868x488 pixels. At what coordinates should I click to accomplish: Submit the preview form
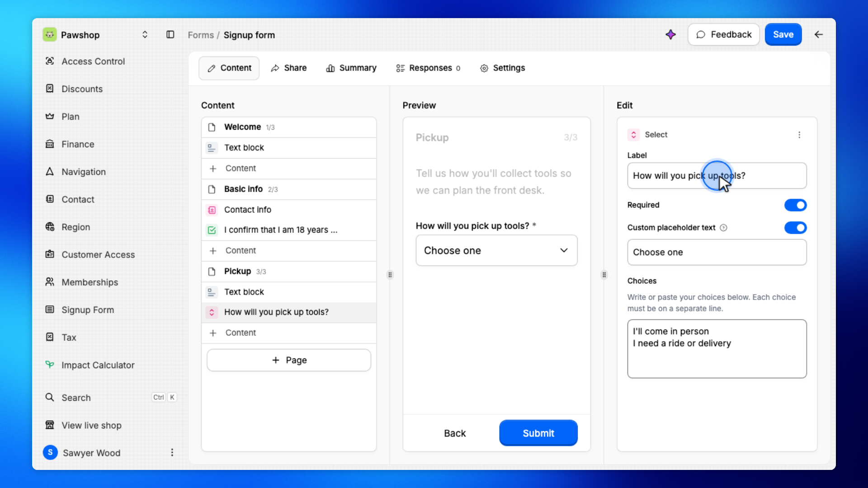click(x=538, y=433)
